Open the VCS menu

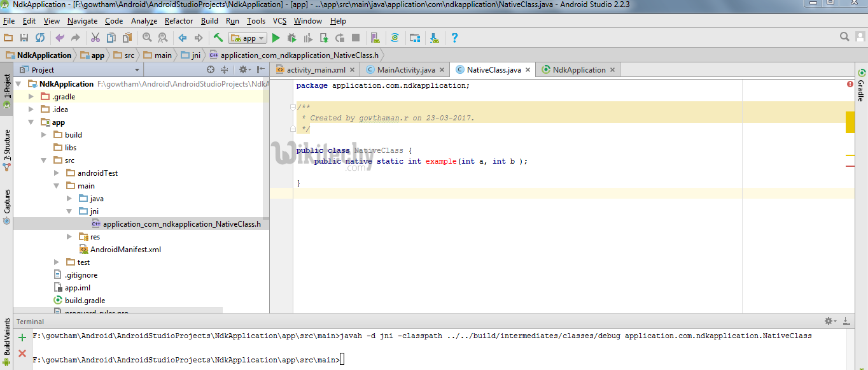click(279, 21)
